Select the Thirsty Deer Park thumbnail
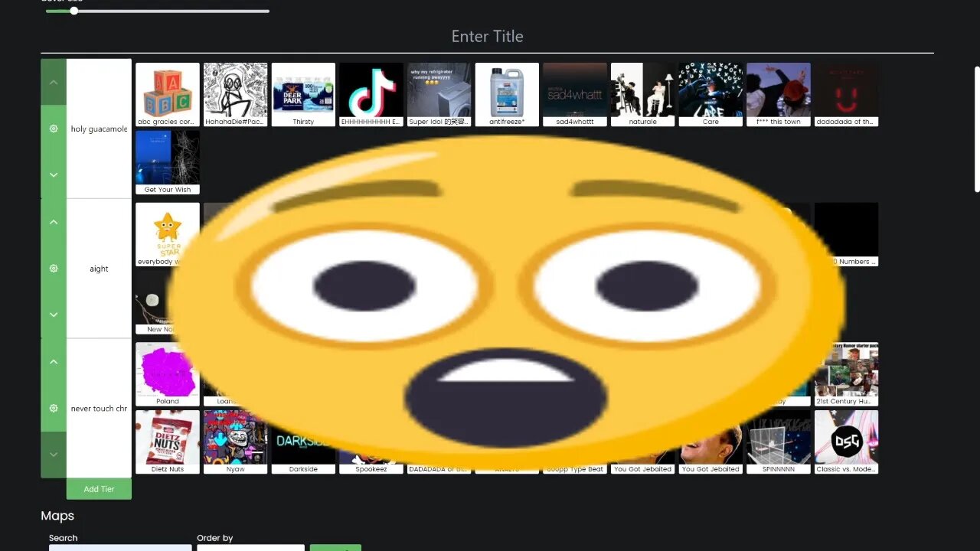The image size is (980, 551). 303,95
